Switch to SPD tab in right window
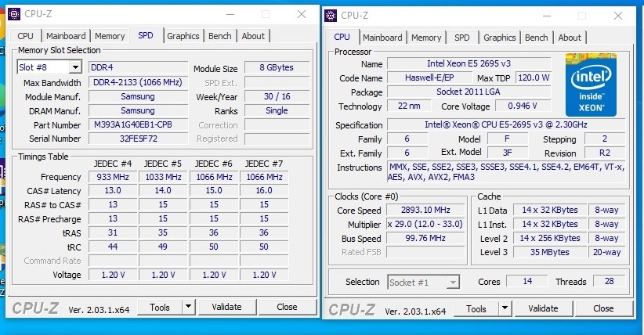Screen dimensions: 644x335 tap(462, 38)
